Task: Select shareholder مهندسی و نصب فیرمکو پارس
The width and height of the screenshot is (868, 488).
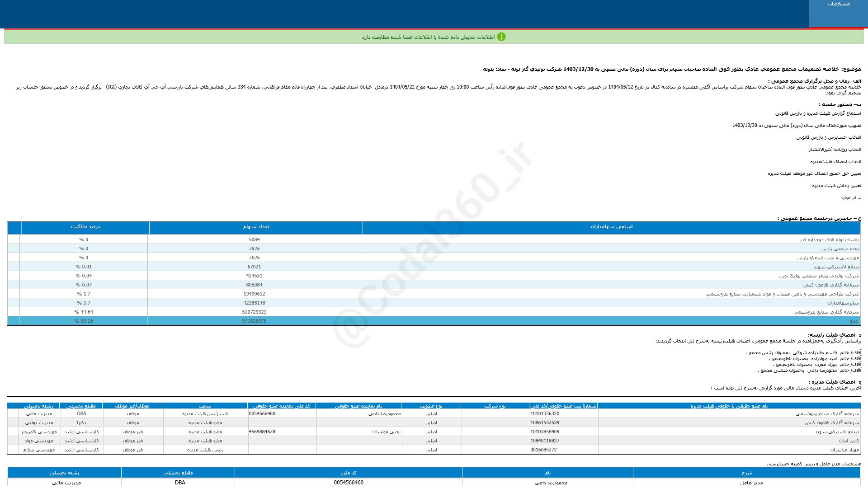Action: click(828, 258)
